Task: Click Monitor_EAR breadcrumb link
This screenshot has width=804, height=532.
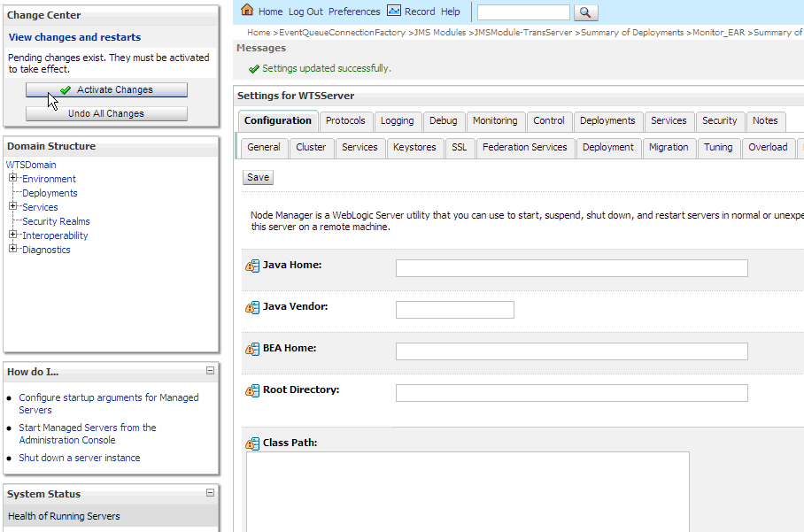Action: (x=718, y=33)
